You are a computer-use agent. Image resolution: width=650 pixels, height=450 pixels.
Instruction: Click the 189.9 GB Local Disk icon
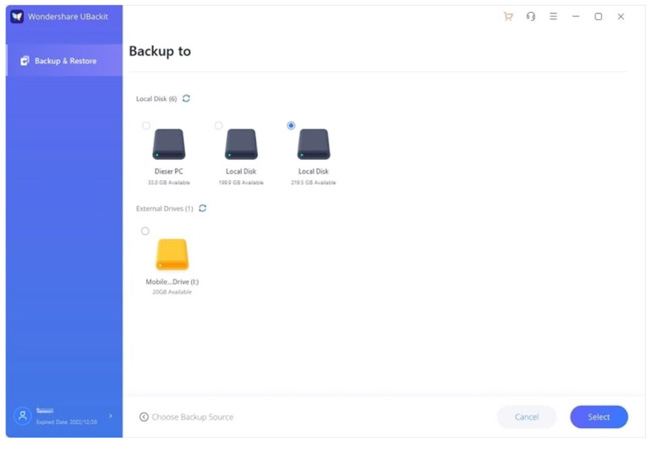(x=241, y=145)
